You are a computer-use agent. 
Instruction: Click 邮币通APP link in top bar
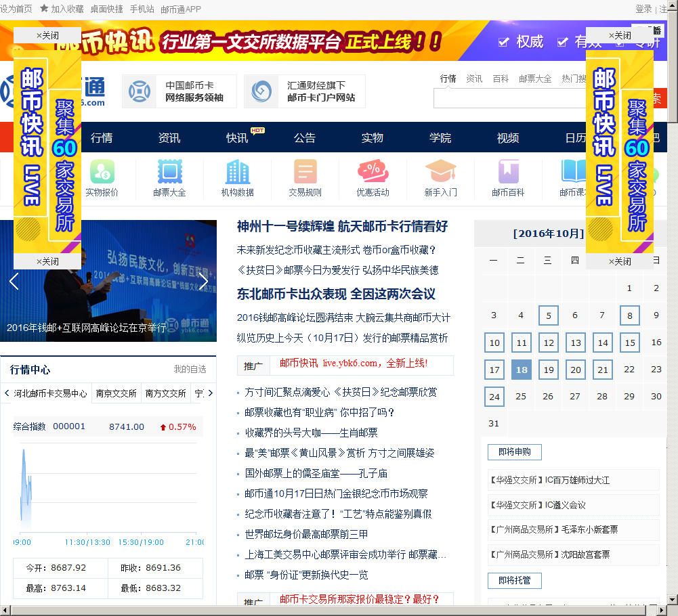tap(181, 9)
